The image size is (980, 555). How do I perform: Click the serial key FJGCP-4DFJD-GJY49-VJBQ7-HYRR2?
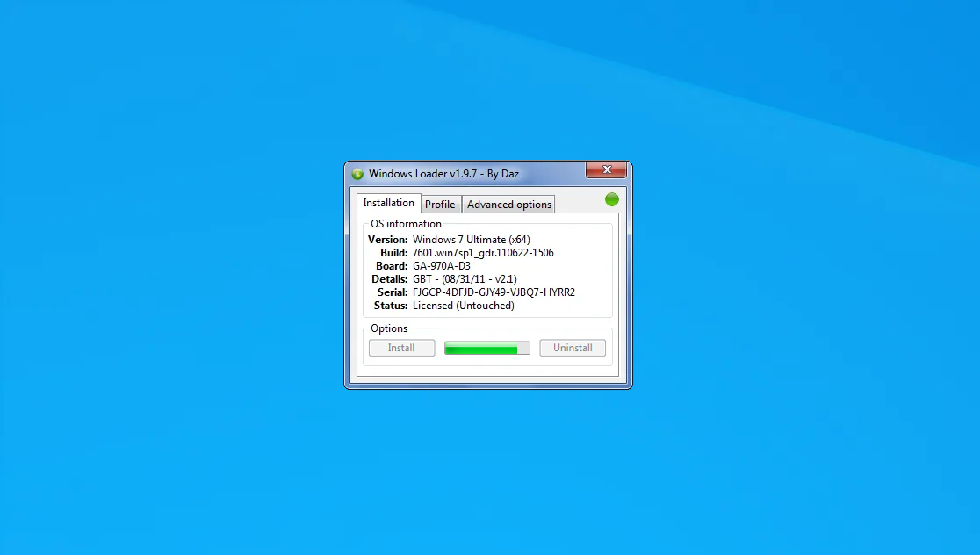pos(494,292)
